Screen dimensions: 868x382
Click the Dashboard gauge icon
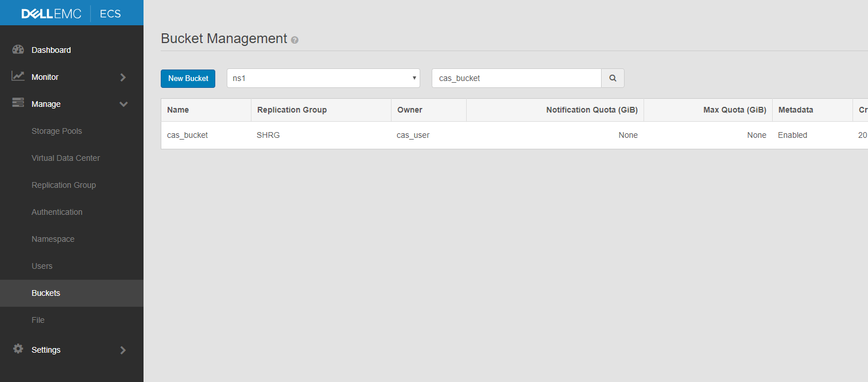18,50
